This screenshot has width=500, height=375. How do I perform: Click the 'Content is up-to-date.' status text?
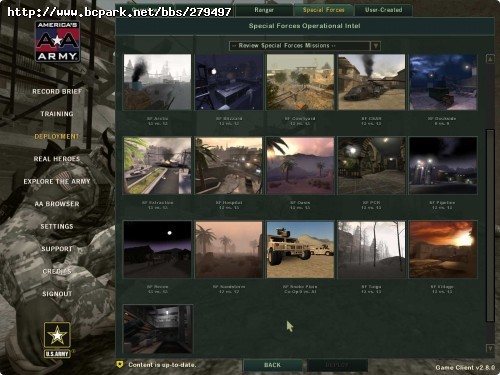[162, 365]
